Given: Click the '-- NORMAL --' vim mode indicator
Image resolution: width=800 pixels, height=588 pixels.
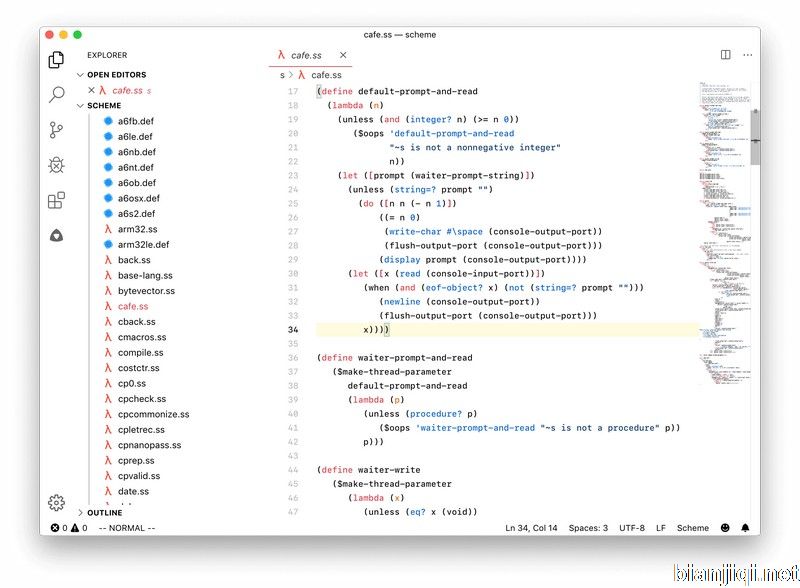Looking at the screenshot, I should [x=127, y=528].
